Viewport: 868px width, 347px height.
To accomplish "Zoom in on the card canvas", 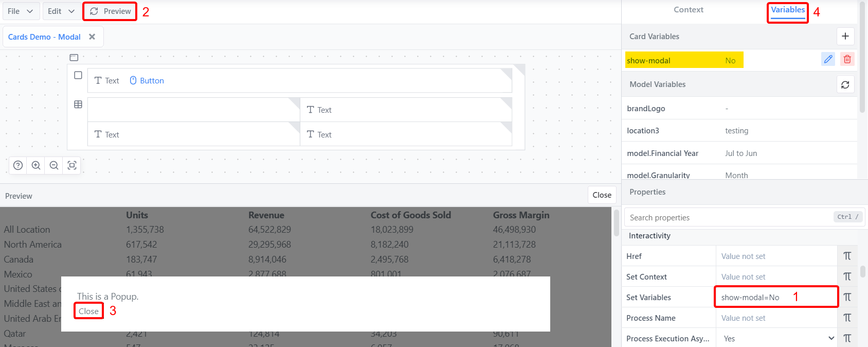I will point(35,165).
